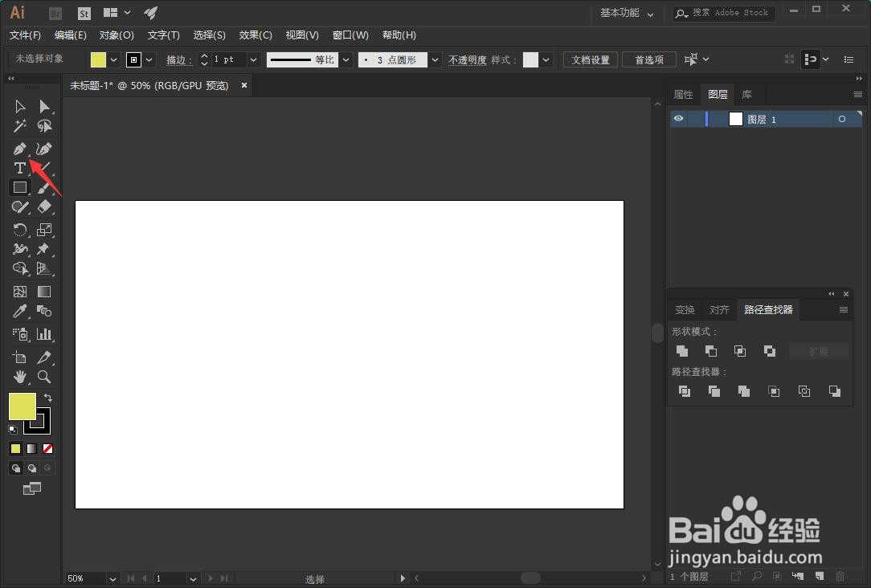Image resolution: width=871 pixels, height=588 pixels.
Task: Switch to the 属性 tab
Action: 683,95
